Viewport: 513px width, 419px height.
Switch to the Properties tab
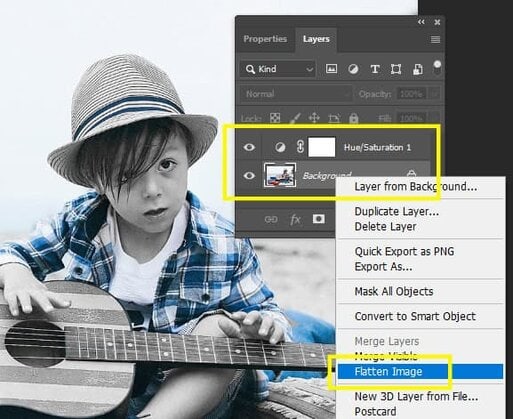265,39
